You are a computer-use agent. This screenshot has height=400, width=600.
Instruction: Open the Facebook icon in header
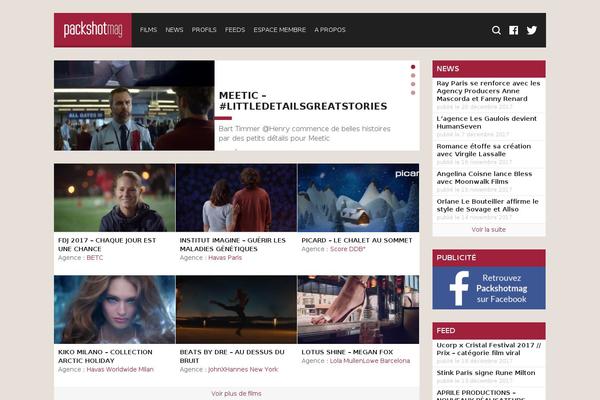(x=514, y=30)
